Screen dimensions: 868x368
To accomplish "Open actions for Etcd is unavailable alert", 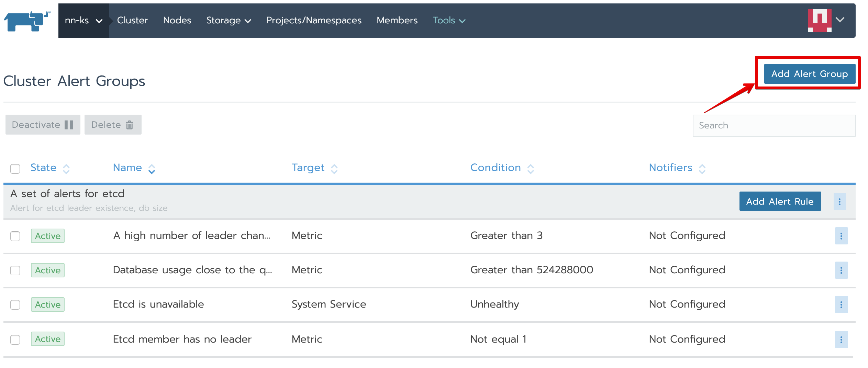I will 841,304.
